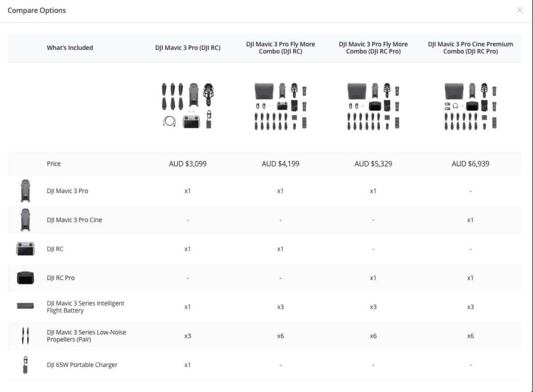This screenshot has height=392, width=533.
Task: Select the Fly More Combo (DJI RC Pro) header
Action: [x=373, y=48]
